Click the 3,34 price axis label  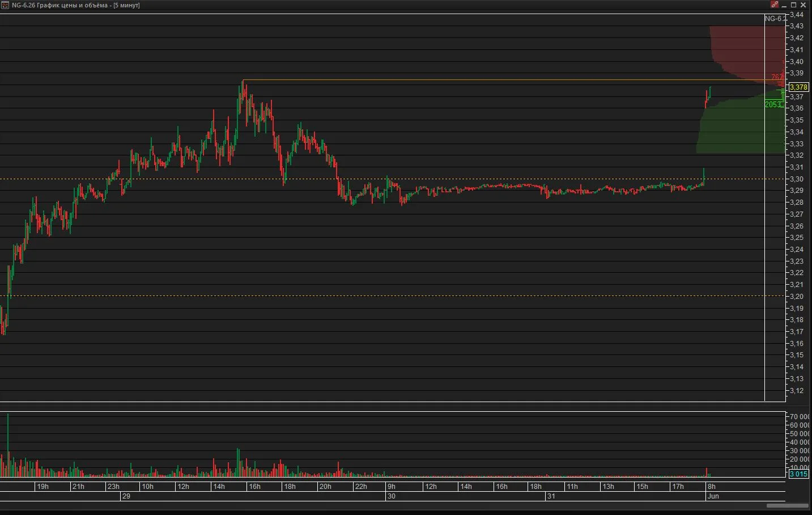[797, 132]
